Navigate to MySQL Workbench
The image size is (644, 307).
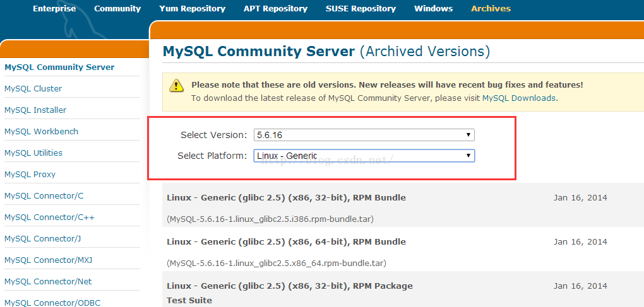(41, 132)
